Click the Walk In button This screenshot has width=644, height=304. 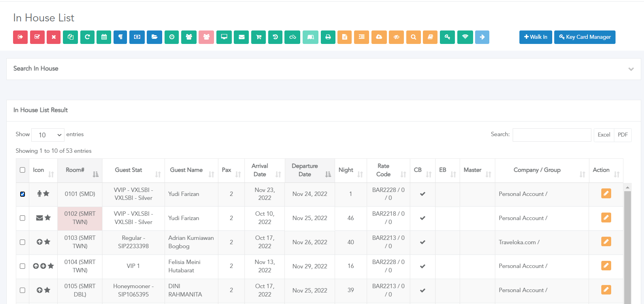(x=536, y=37)
